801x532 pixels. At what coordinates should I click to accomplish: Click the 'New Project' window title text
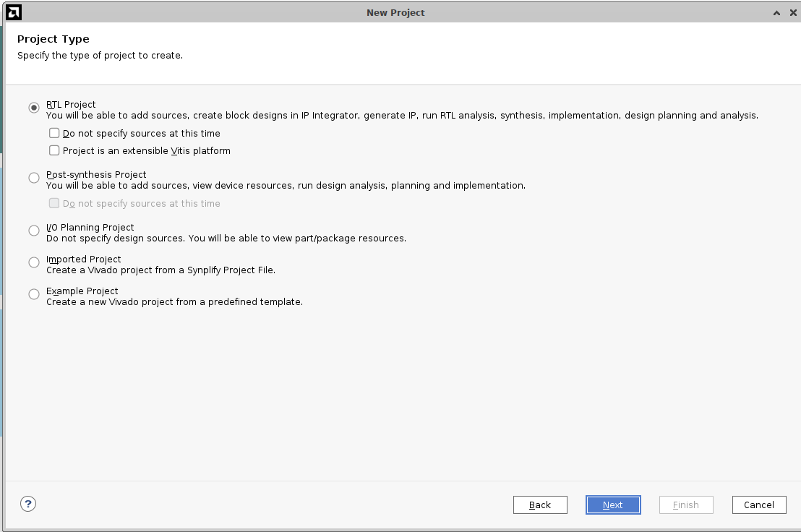(395, 12)
